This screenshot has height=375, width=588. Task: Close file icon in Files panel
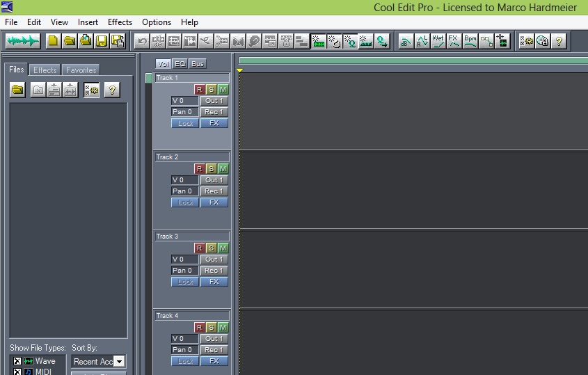click(38, 90)
